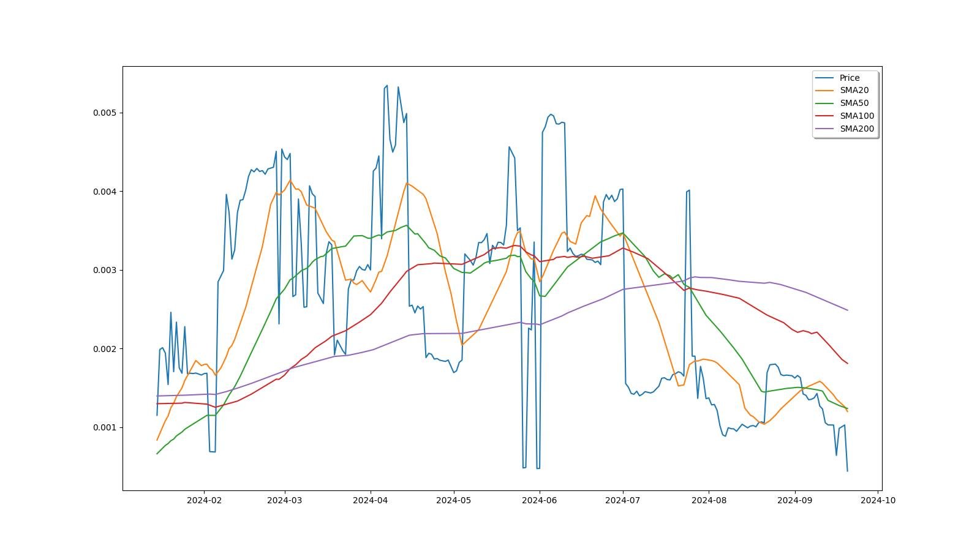Click the SMA50 legend label
The height and width of the screenshot is (551, 980).
854,103
